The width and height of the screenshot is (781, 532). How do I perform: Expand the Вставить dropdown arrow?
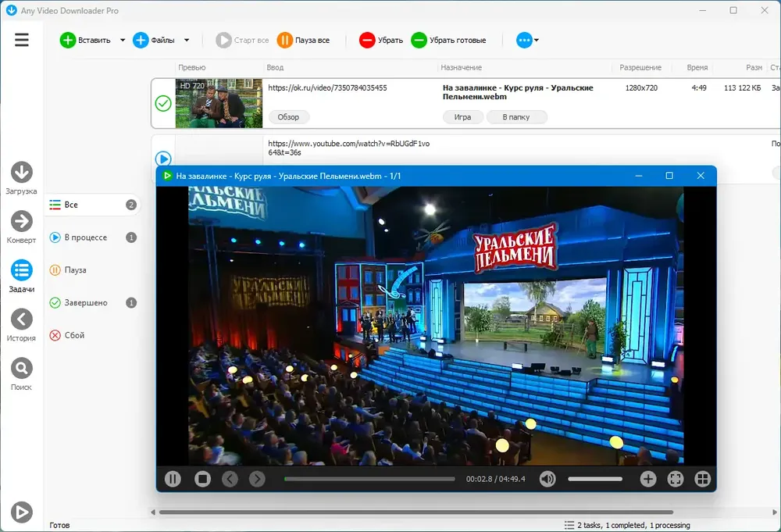pyautogui.click(x=123, y=41)
